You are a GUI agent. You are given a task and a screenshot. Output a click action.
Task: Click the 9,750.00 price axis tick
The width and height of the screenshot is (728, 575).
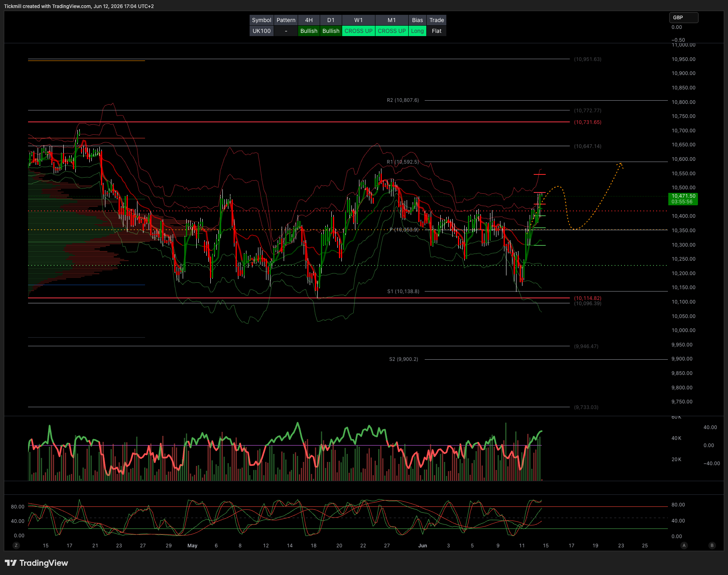(x=682, y=402)
